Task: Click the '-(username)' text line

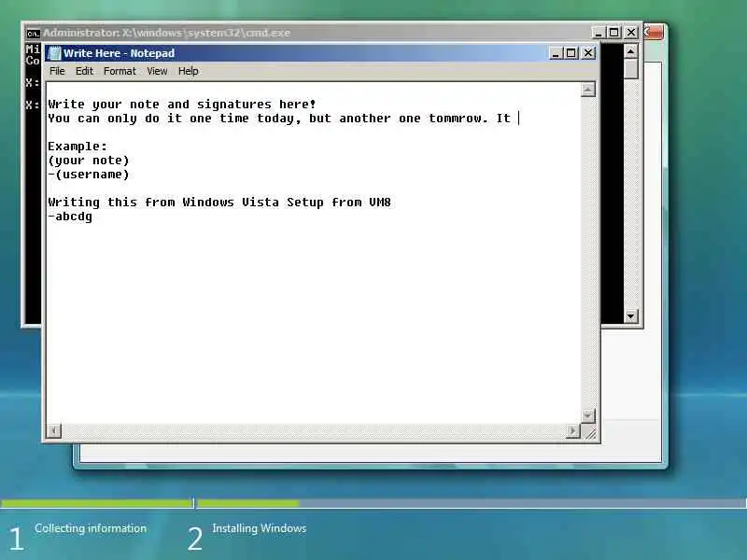Action: (89, 175)
